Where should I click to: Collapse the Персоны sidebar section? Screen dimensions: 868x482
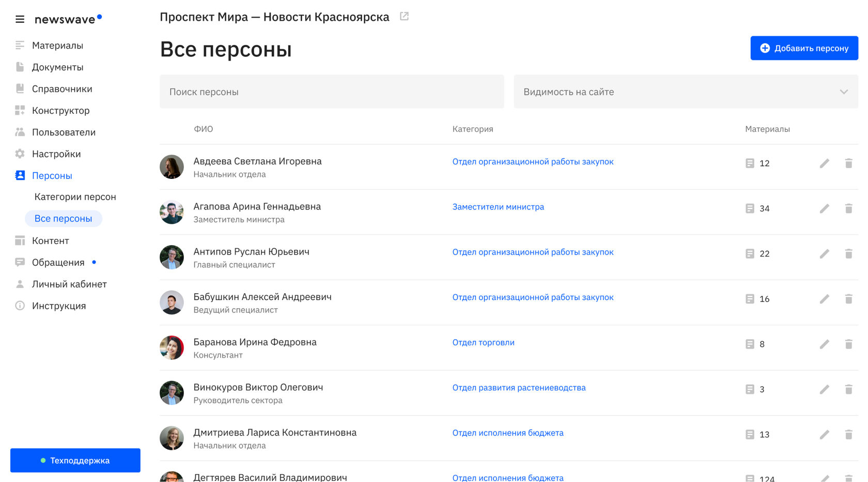click(52, 176)
